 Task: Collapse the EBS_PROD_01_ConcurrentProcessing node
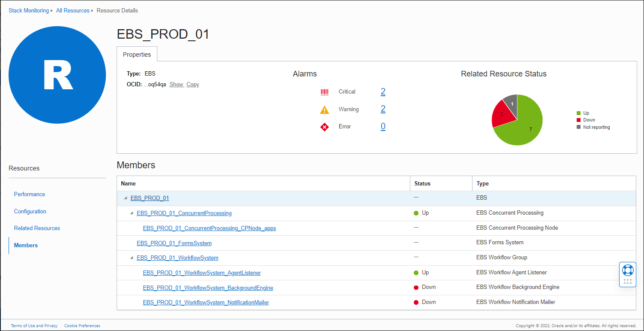131,213
